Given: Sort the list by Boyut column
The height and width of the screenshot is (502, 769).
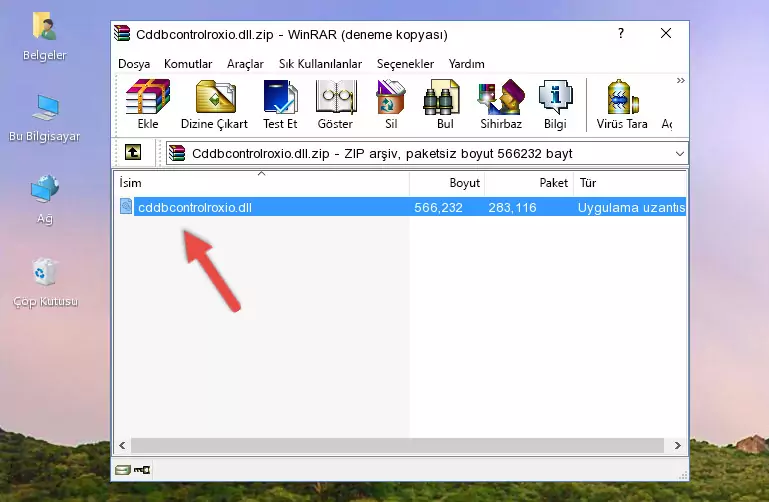Looking at the screenshot, I should tap(447, 183).
